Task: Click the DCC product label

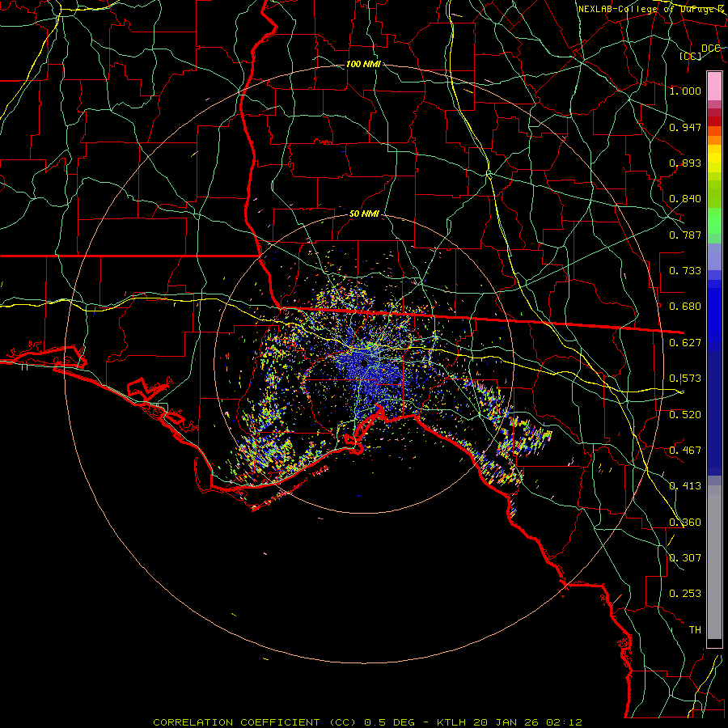Action: [710, 49]
